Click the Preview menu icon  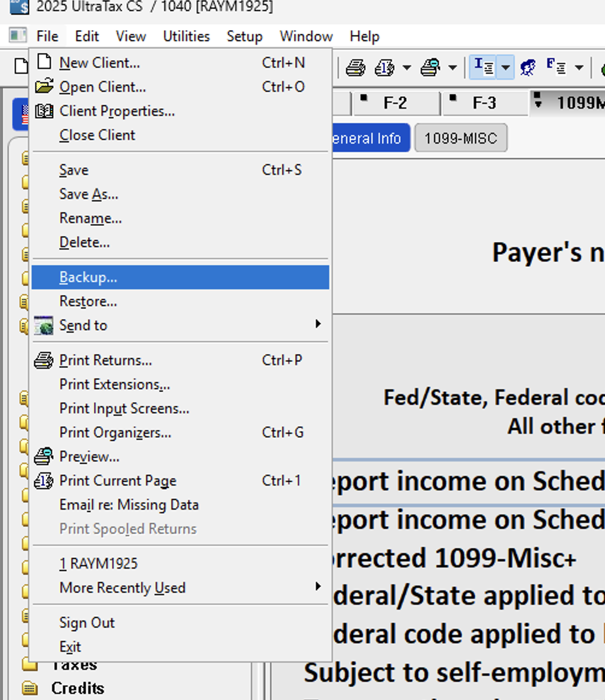44,456
